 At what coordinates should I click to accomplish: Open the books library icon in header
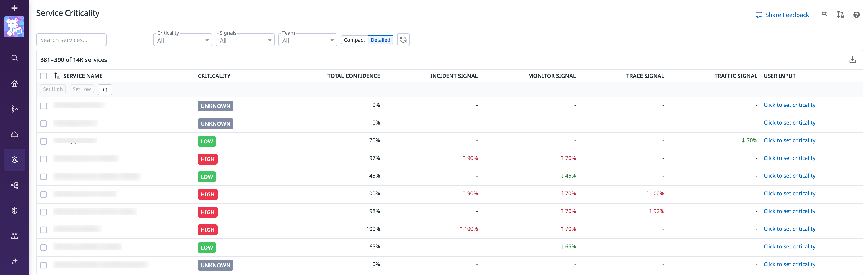(840, 15)
